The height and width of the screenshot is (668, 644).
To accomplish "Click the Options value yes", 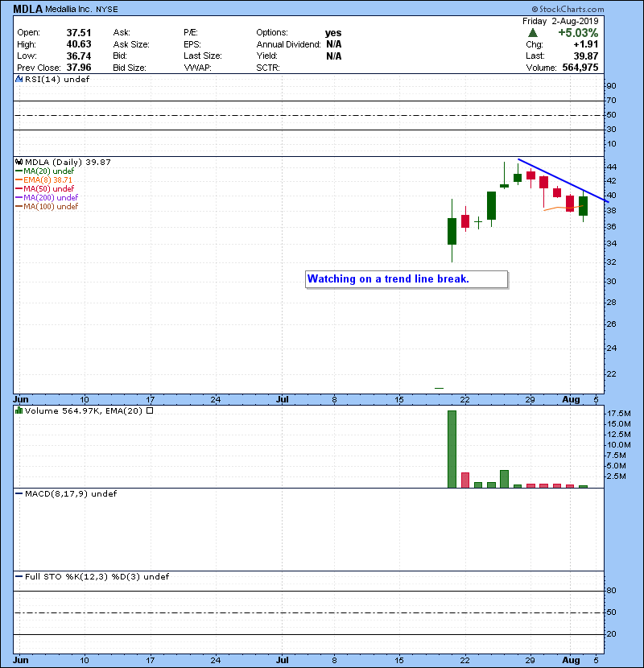I will [333, 33].
